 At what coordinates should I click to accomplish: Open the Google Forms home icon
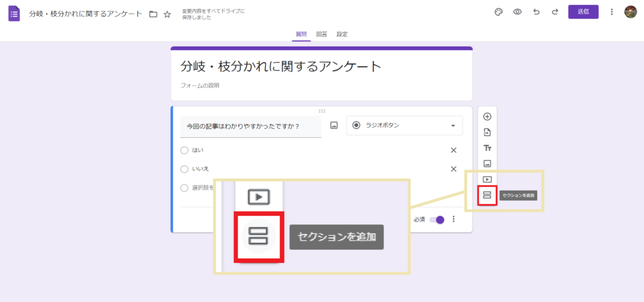click(x=14, y=14)
